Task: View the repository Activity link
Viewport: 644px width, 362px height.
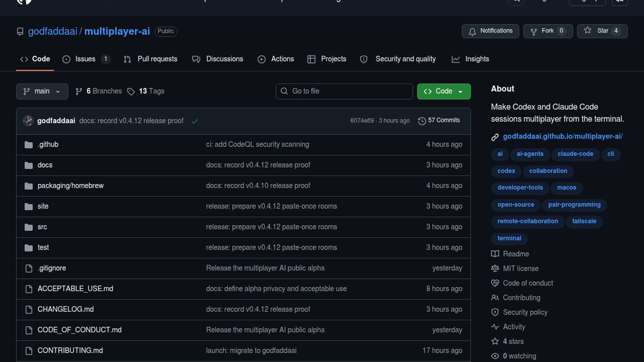Action: (508, 327)
